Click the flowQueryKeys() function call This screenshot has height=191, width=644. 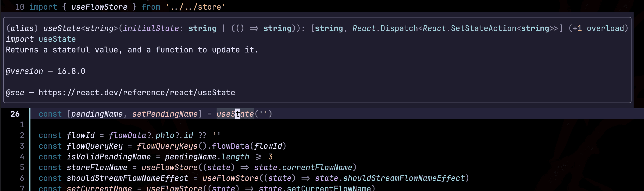click(172, 146)
